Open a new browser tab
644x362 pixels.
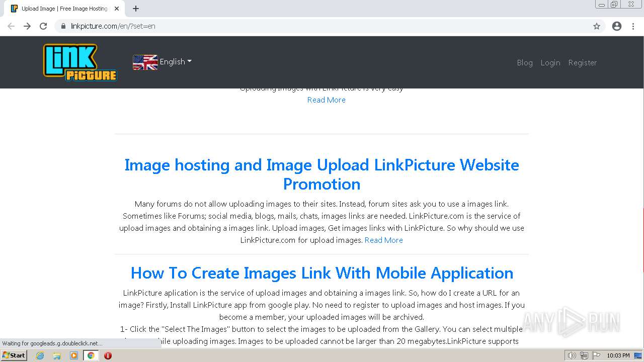136,9
